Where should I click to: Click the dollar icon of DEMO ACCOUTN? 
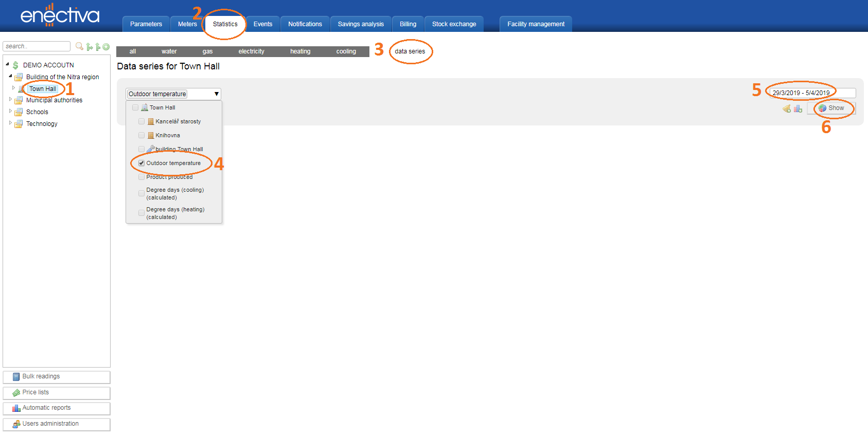[x=15, y=65]
